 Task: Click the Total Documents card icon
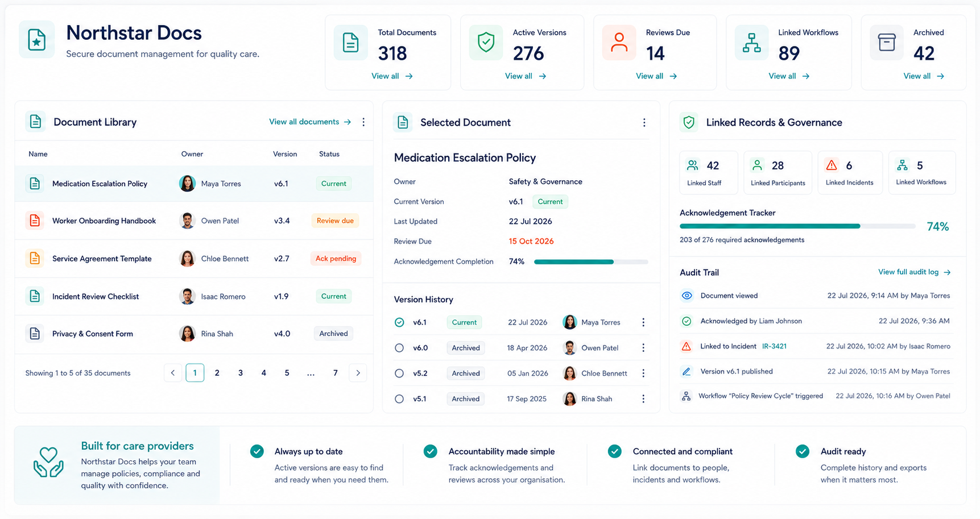350,43
